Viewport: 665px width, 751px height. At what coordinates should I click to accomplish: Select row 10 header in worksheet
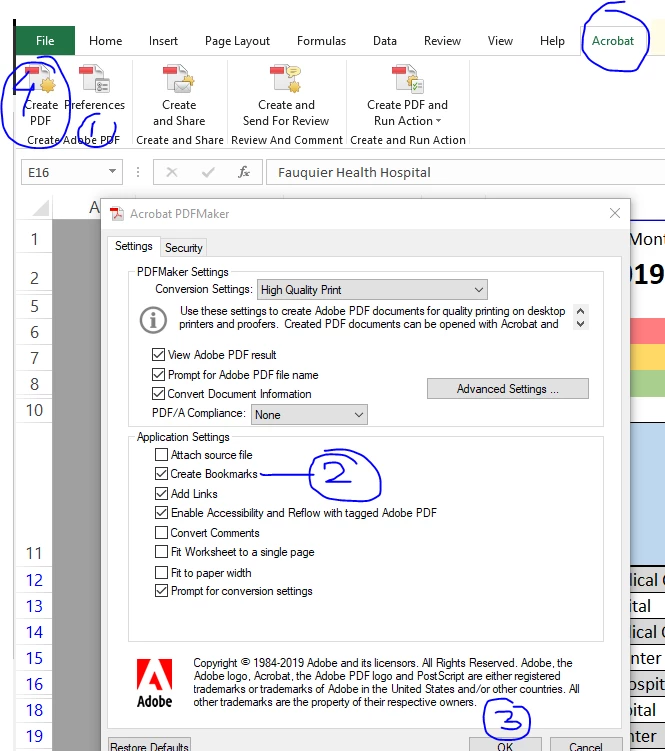[x=34, y=410]
